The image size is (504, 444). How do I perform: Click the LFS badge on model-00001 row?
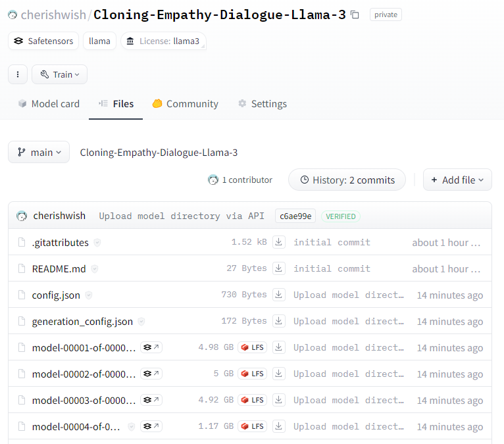[x=252, y=347]
